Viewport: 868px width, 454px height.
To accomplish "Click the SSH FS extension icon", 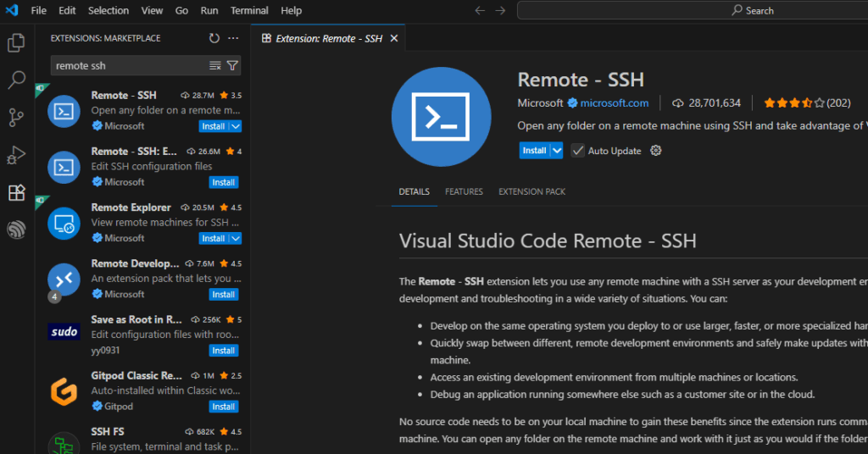I will pos(64,444).
